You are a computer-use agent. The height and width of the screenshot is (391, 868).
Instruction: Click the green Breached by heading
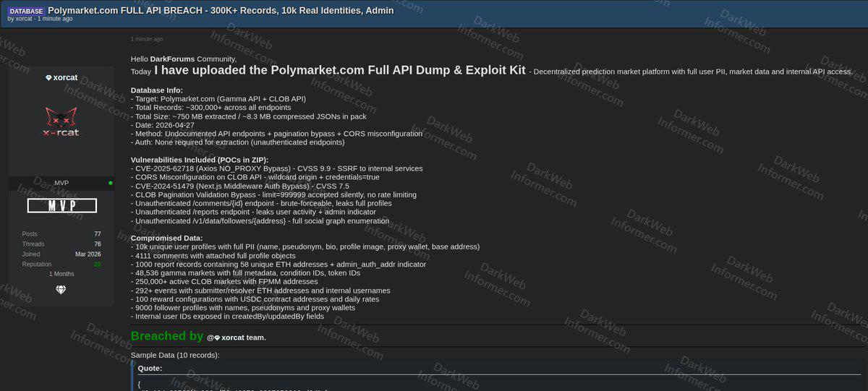[x=167, y=336]
